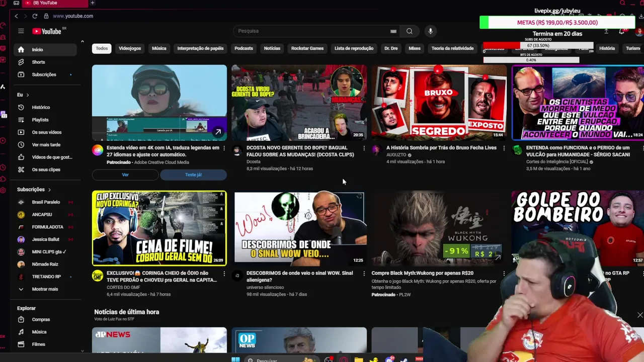The height and width of the screenshot is (362, 644).
Task: Open Brasil Paralelo channel subscription
Action: [45, 202]
